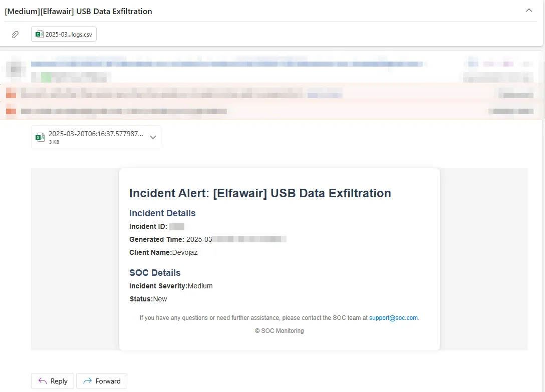This screenshot has height=392, width=545.
Task: Forward this incident alert email
Action: [x=102, y=381]
